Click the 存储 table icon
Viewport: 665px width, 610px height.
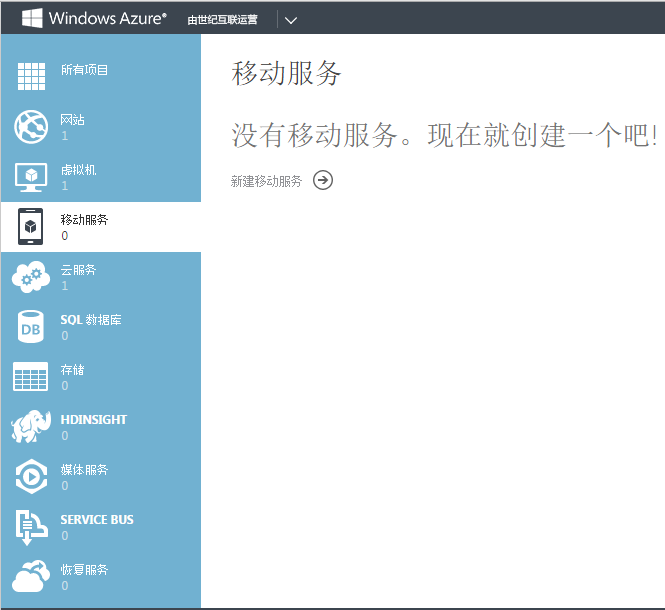(31, 376)
